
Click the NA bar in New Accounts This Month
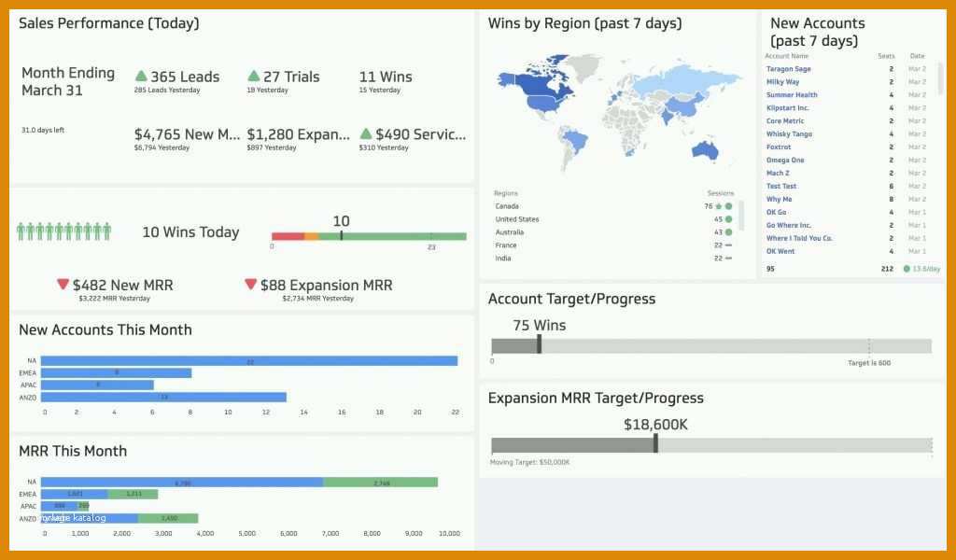[248, 361]
